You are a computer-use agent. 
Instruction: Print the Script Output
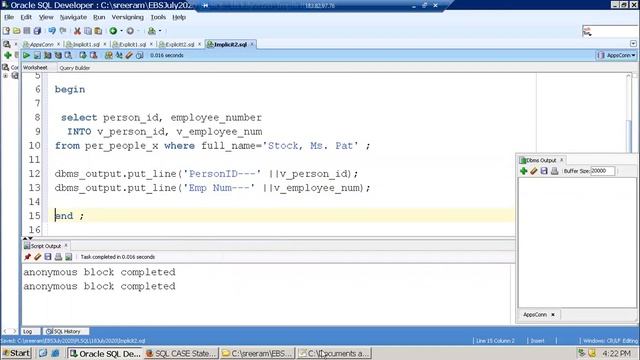58,257
